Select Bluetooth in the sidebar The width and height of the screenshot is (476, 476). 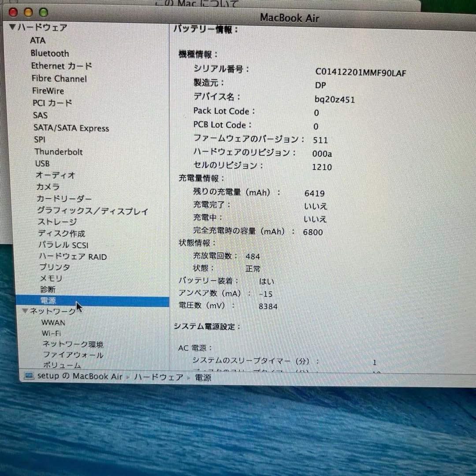point(49,53)
